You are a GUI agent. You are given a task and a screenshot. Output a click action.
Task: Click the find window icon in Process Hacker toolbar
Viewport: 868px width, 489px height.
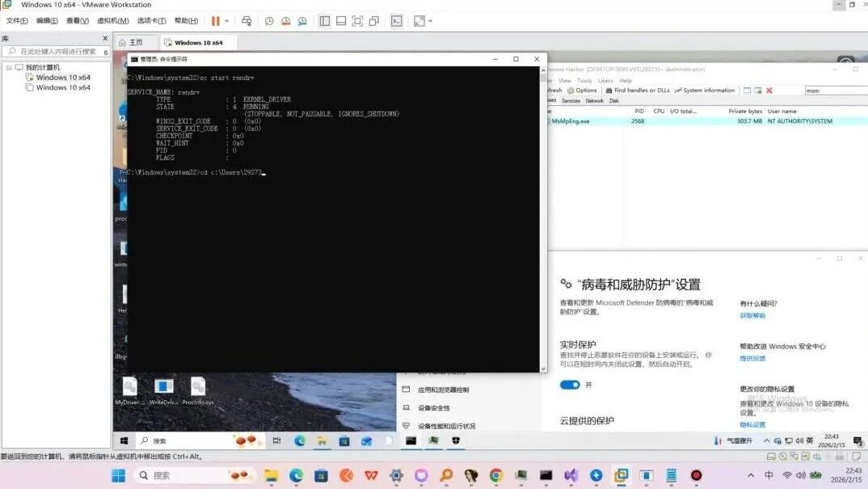click(x=747, y=91)
